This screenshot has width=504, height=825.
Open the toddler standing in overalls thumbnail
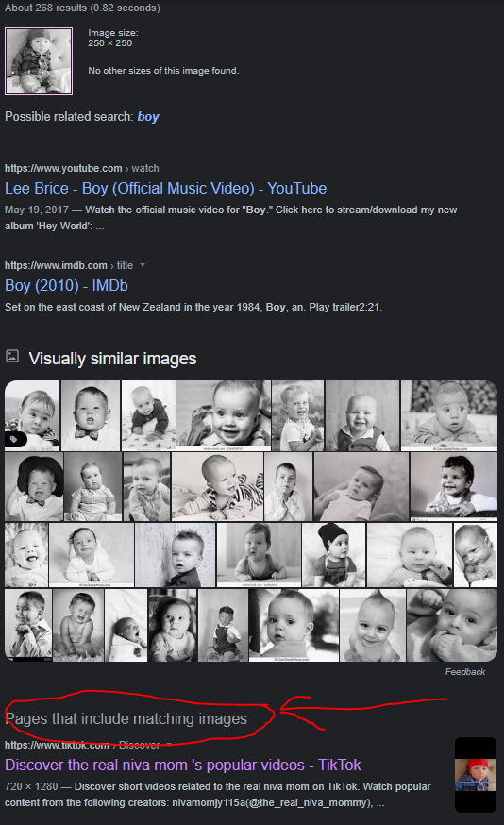(223, 625)
